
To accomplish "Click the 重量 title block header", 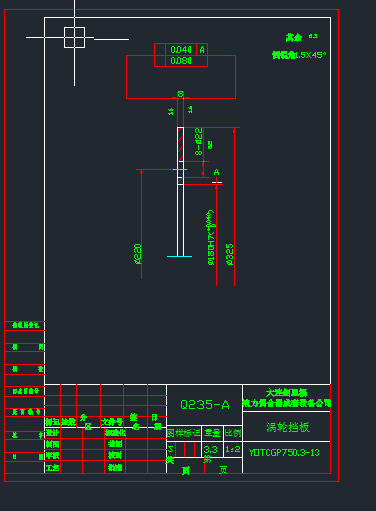I will 213,433.
